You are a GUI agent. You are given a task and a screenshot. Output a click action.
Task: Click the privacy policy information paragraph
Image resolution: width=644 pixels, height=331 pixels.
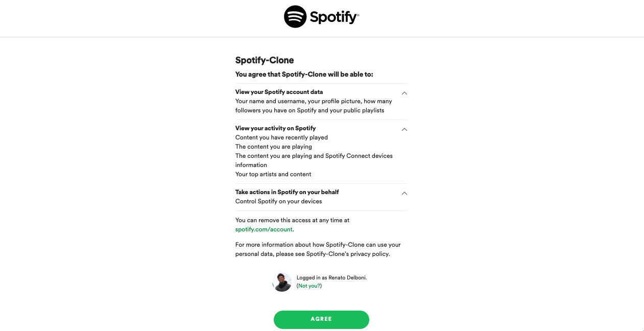coord(318,249)
